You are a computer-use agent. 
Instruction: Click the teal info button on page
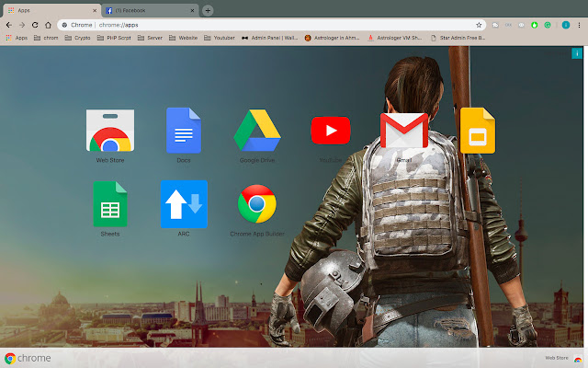577,53
